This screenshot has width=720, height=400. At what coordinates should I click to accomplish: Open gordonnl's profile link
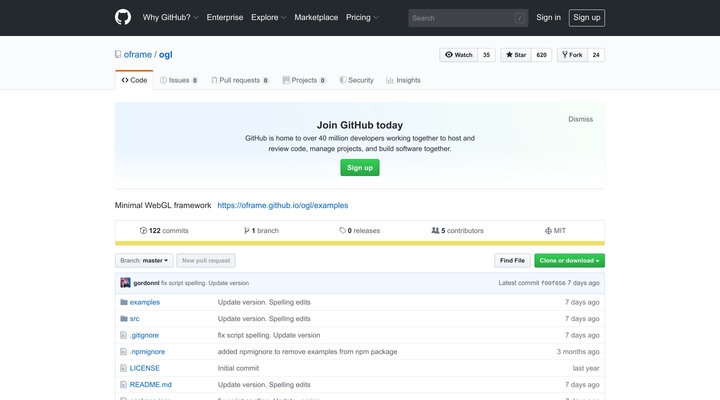[x=146, y=283]
